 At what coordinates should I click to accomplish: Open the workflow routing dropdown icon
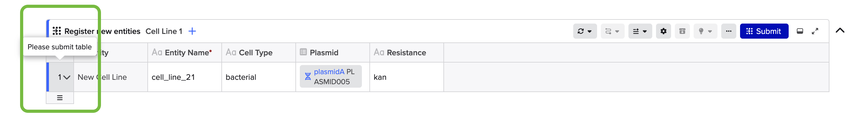pos(612,31)
